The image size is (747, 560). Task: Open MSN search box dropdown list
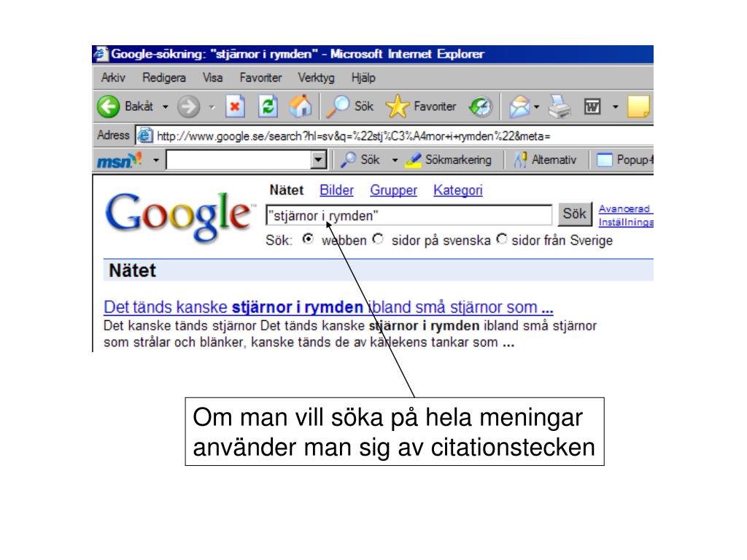(318, 160)
